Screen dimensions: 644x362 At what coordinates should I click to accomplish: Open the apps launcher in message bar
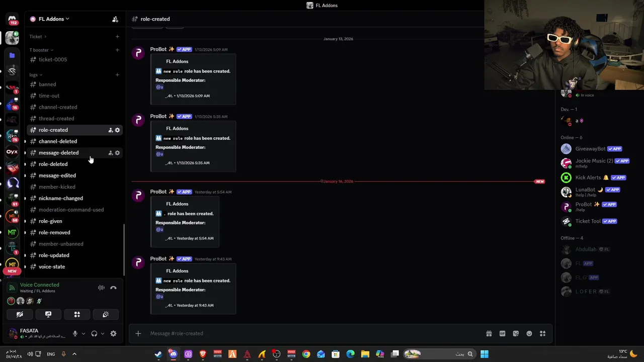(543, 333)
